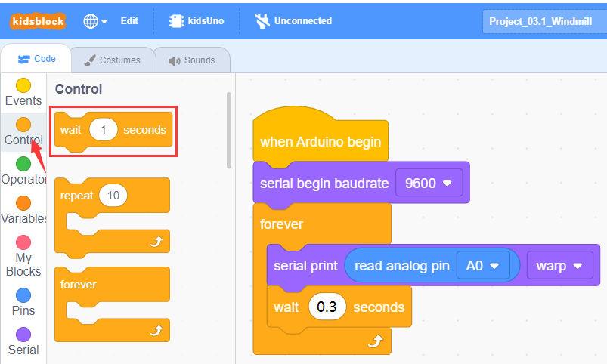This screenshot has height=364, width=607.
Task: Select the blue Pins category circle
Action: [x=23, y=295]
